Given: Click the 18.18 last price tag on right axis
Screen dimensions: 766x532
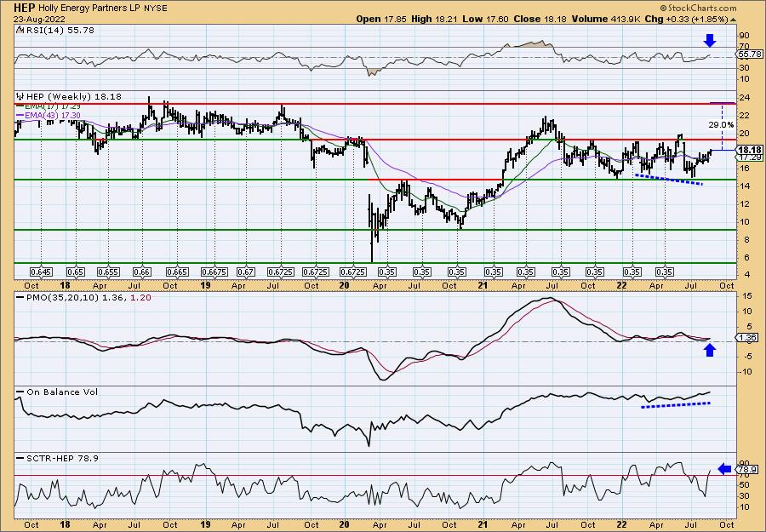Looking at the screenshot, I should 749,150.
